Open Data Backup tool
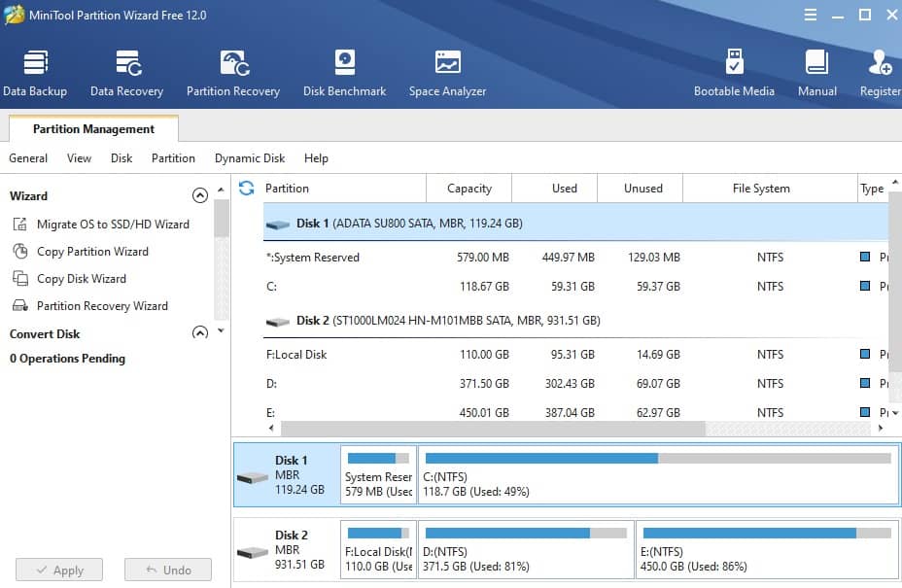This screenshot has height=588, width=902. [x=35, y=74]
